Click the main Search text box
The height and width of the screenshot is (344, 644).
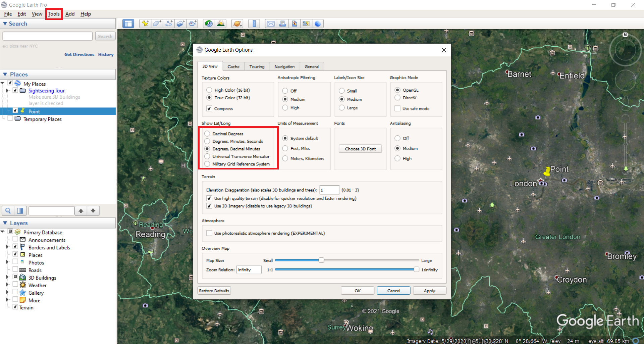pyautogui.click(x=48, y=36)
